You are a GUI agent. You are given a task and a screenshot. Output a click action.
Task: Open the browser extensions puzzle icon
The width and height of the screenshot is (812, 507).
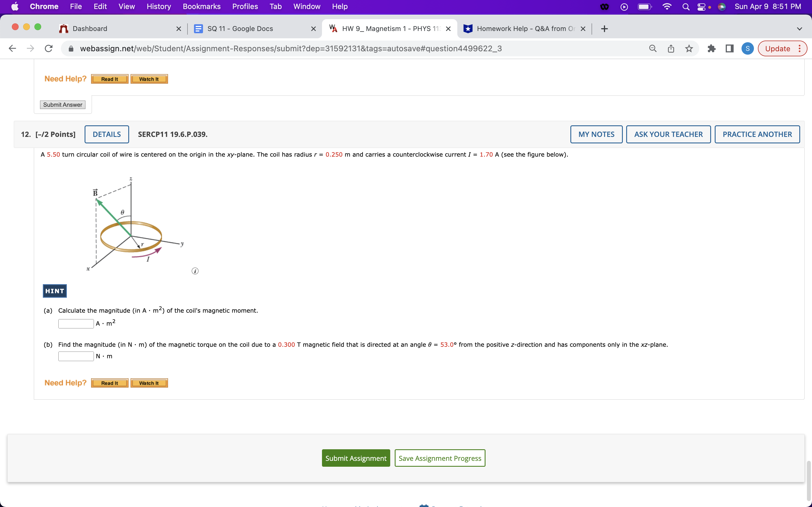[x=712, y=48]
